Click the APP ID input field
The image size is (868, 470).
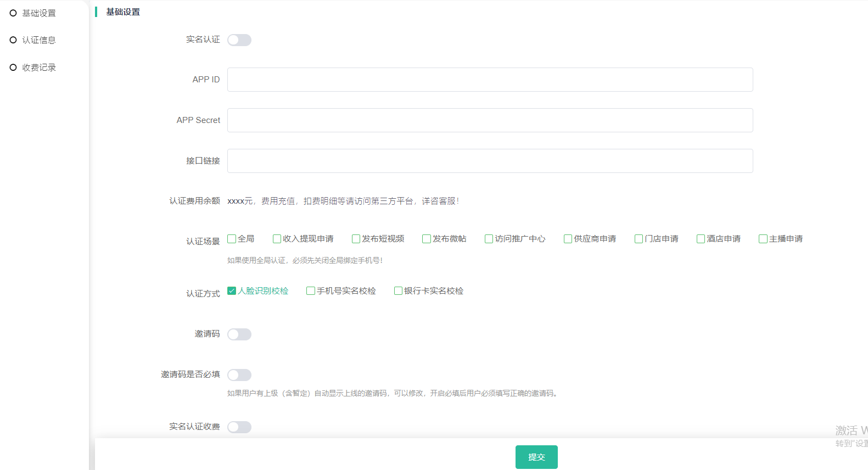click(490, 80)
